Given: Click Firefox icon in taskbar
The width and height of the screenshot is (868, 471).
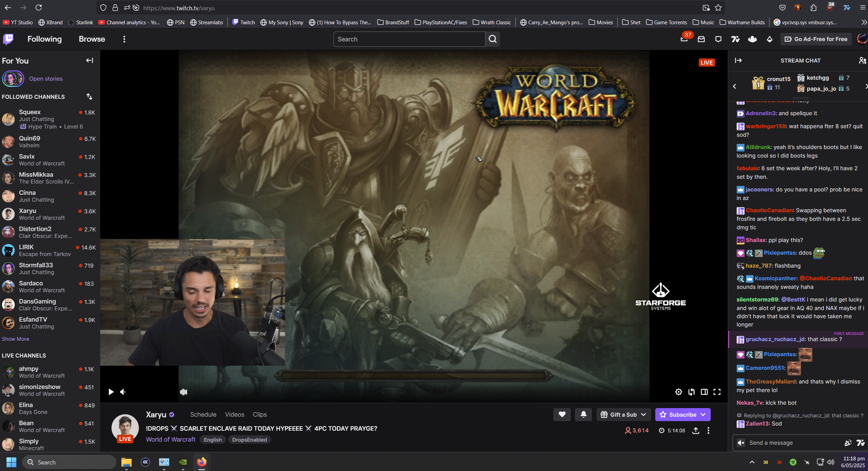Looking at the screenshot, I should (201, 462).
